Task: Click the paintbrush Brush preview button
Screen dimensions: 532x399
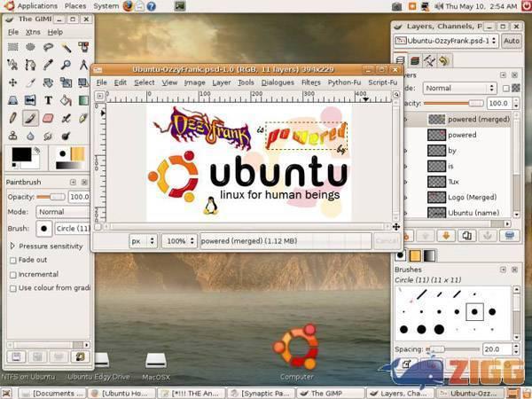Action: click(44, 229)
